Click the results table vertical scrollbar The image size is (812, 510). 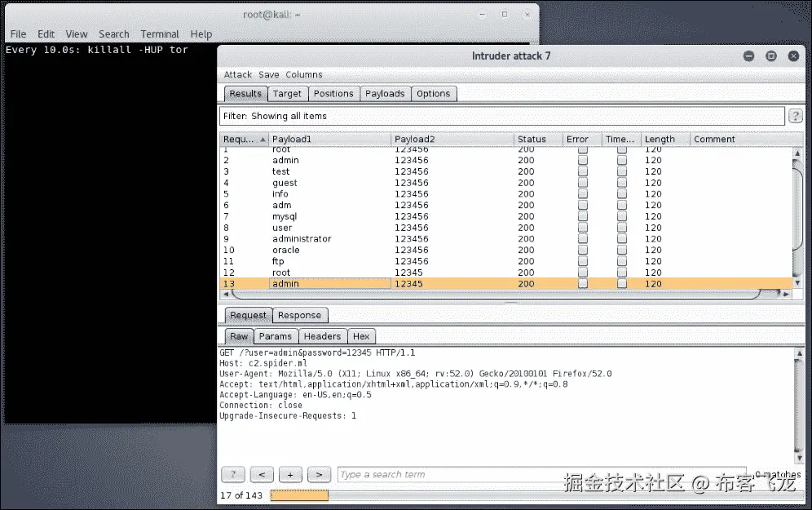point(797,218)
